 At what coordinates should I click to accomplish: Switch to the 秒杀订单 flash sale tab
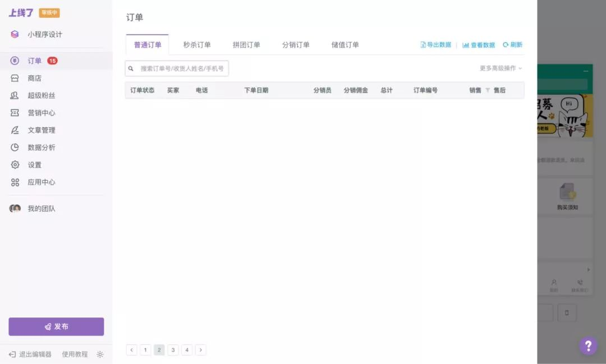tap(198, 44)
